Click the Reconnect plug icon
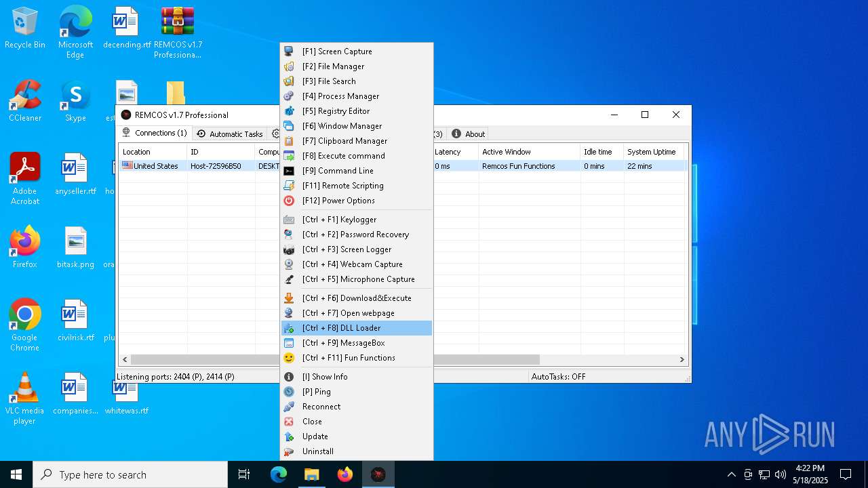 point(289,407)
